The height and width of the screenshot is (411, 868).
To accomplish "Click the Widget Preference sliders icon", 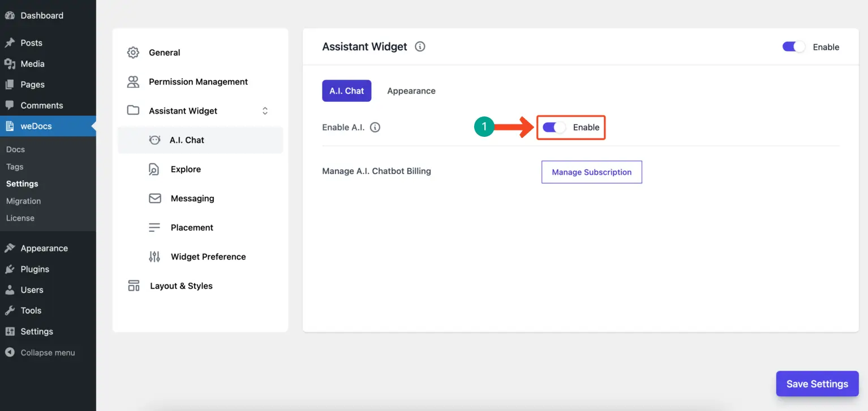I will 154,257.
